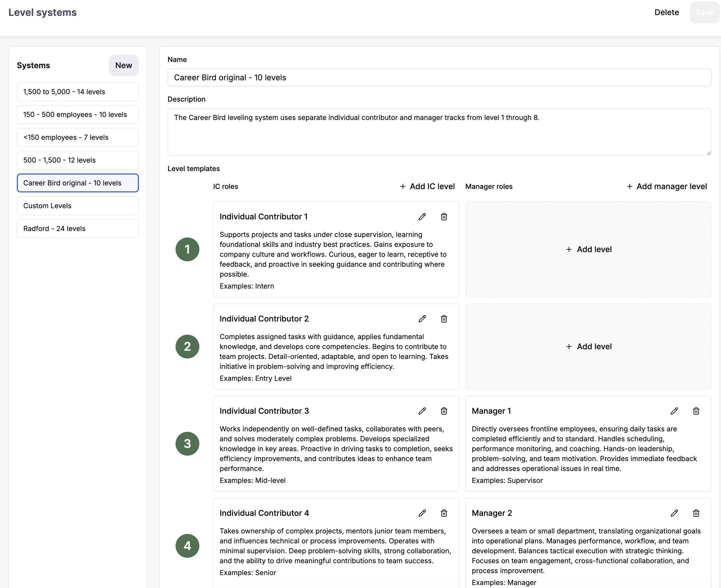Image resolution: width=721 pixels, height=588 pixels.
Task: Select the Radford - 24 levels system
Action: coord(78,229)
